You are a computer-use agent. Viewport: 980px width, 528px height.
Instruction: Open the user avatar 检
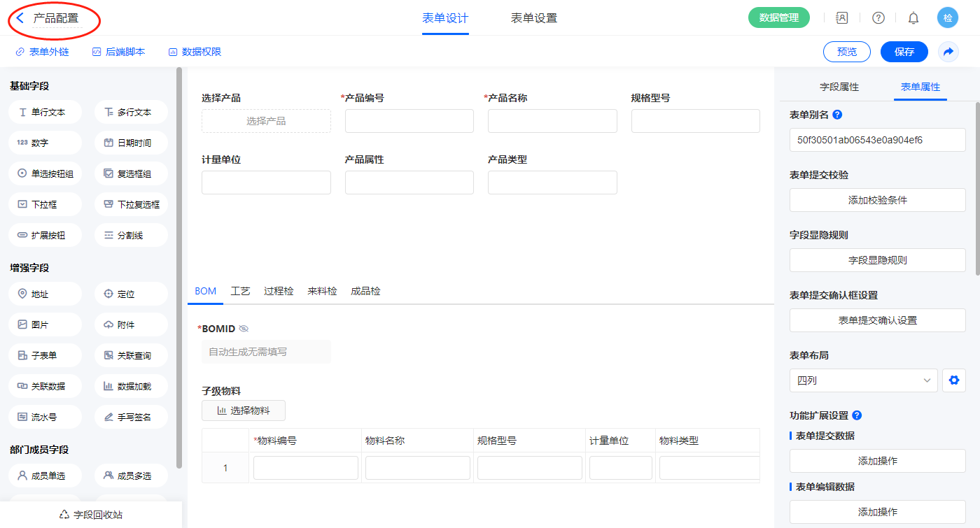(x=947, y=18)
